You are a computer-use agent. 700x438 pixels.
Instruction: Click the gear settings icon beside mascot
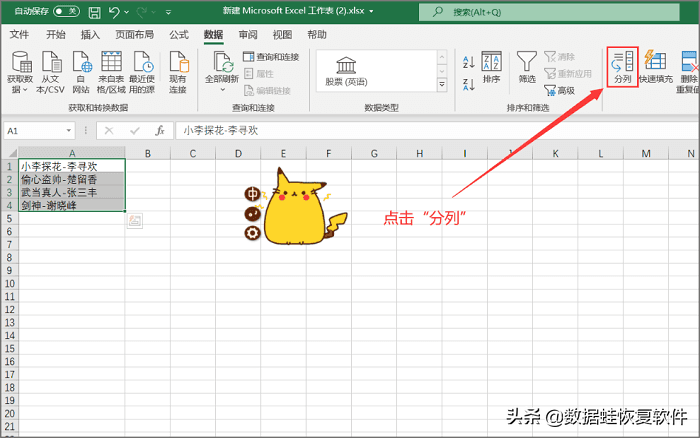pyautogui.click(x=252, y=233)
